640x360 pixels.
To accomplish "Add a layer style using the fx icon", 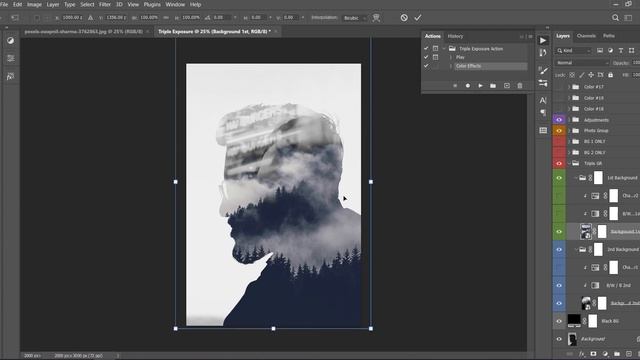I will pos(581,354).
